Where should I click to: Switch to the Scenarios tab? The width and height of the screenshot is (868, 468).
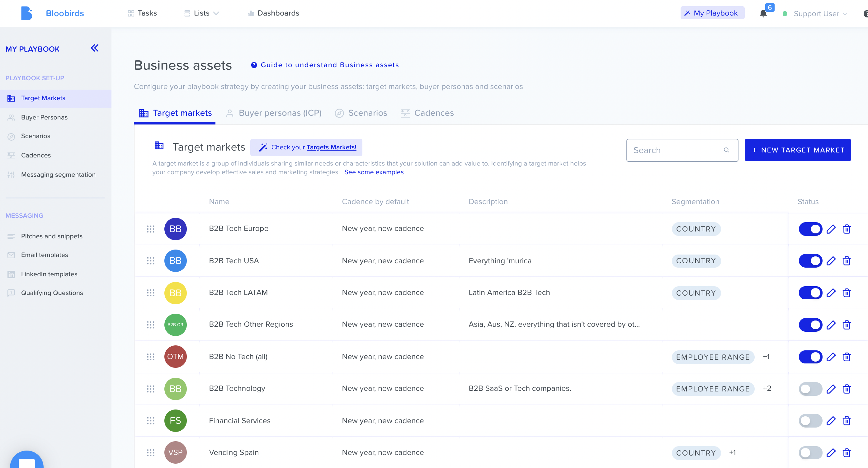(x=361, y=113)
